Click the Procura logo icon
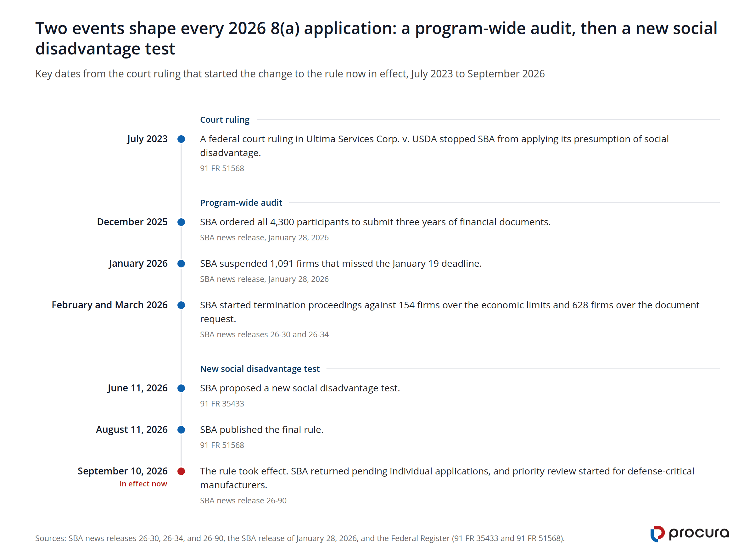Viewport: 755px width, 560px height. [x=657, y=534]
